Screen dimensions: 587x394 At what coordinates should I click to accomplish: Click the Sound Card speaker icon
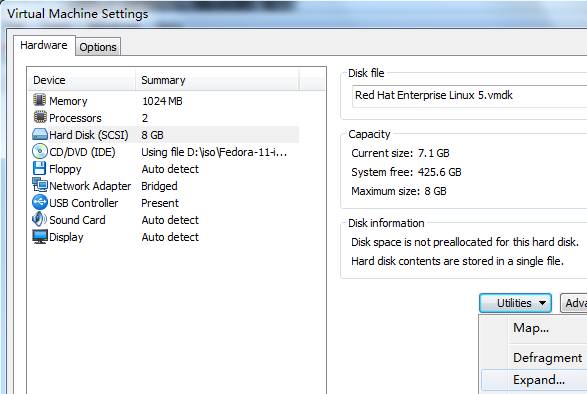pyautogui.click(x=39, y=219)
